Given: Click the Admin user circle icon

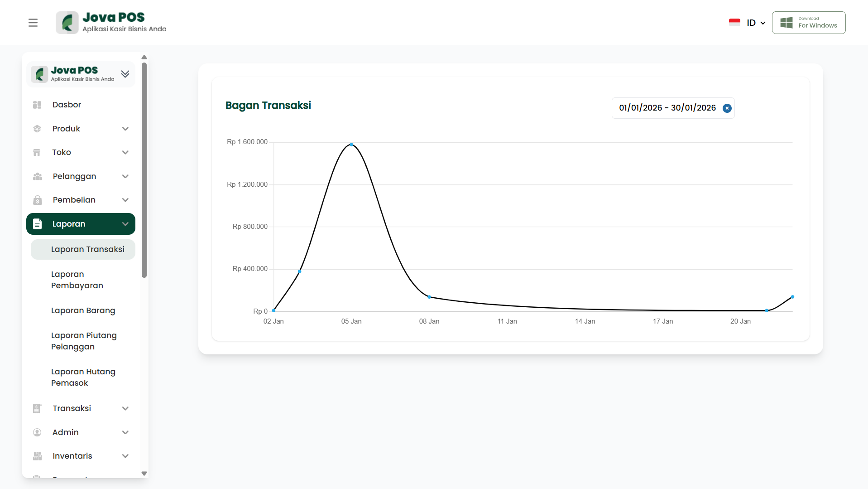Looking at the screenshot, I should coord(37,432).
